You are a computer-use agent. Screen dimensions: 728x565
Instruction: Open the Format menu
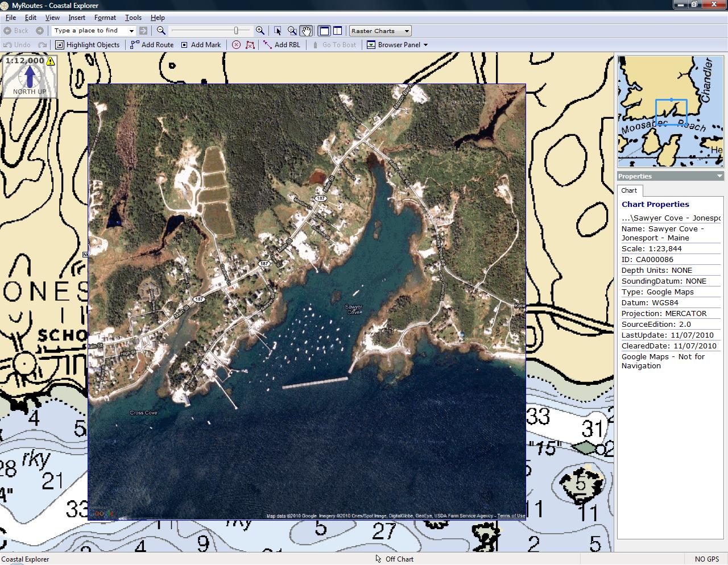coord(105,18)
